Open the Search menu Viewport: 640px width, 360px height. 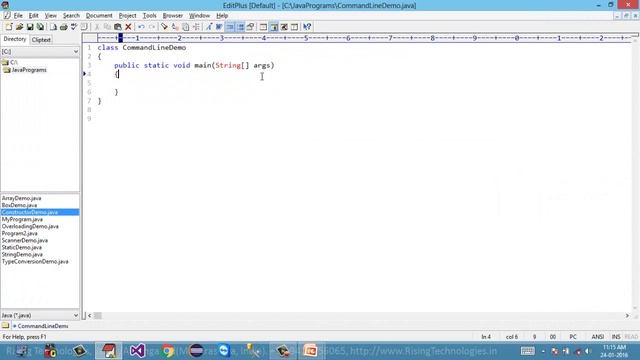click(x=71, y=16)
